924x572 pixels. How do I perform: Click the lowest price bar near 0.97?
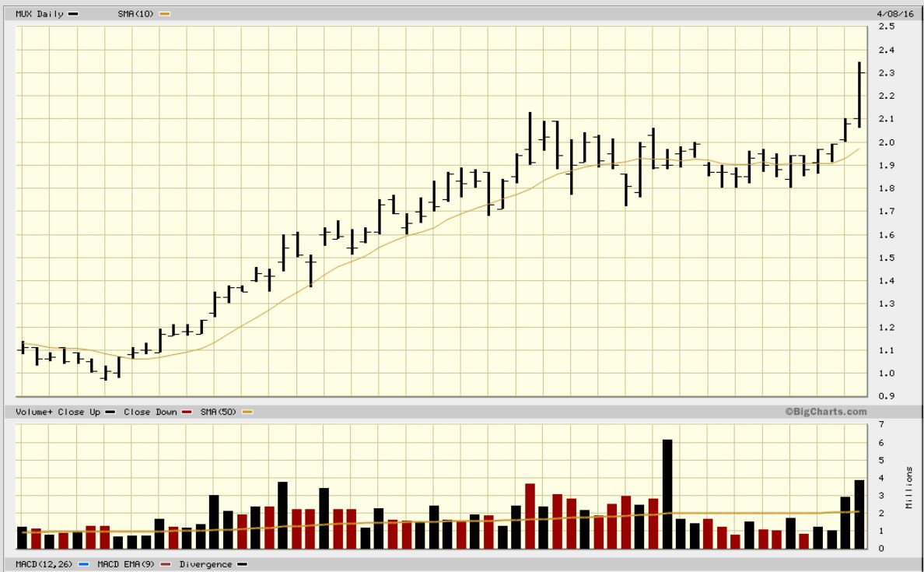coord(106,373)
